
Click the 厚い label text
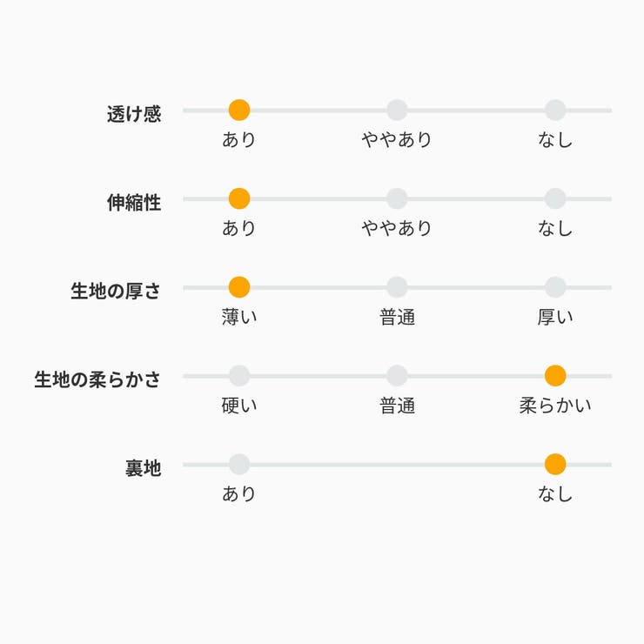coord(555,317)
